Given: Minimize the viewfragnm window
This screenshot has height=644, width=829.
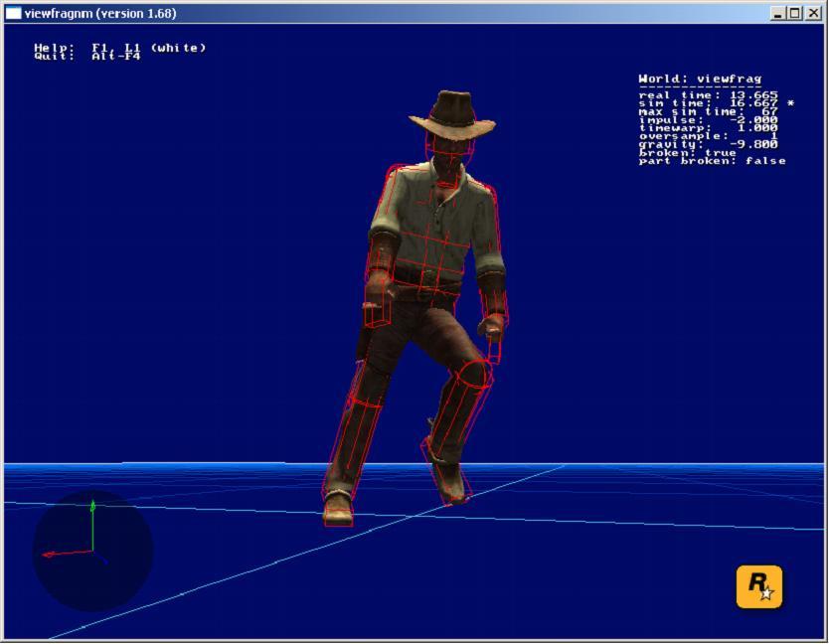Looking at the screenshot, I should (777, 13).
